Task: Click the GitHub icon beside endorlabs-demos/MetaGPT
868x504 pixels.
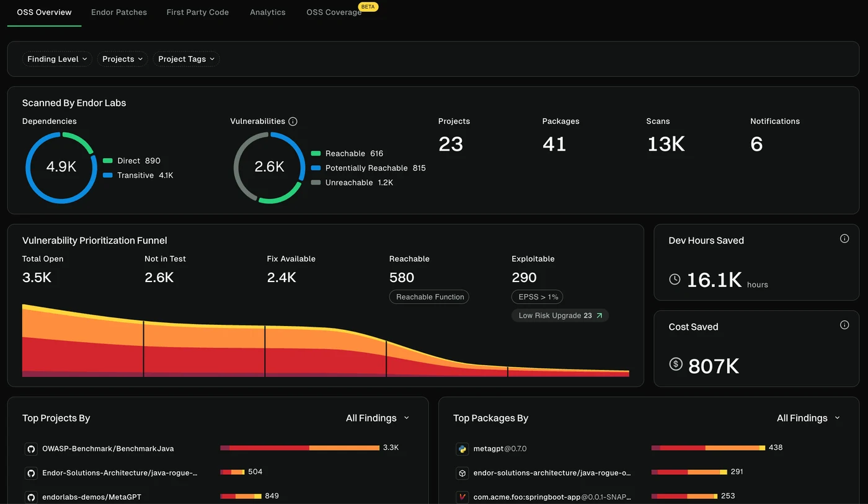Action: (x=30, y=497)
